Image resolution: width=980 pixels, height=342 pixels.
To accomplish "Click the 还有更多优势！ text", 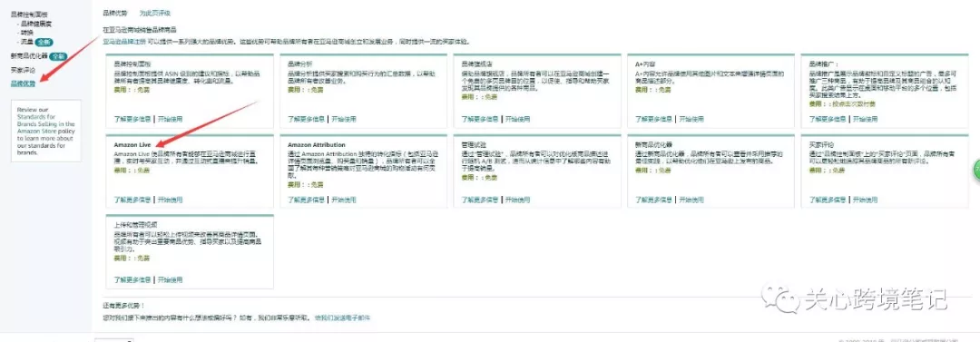I will (x=123, y=305).
